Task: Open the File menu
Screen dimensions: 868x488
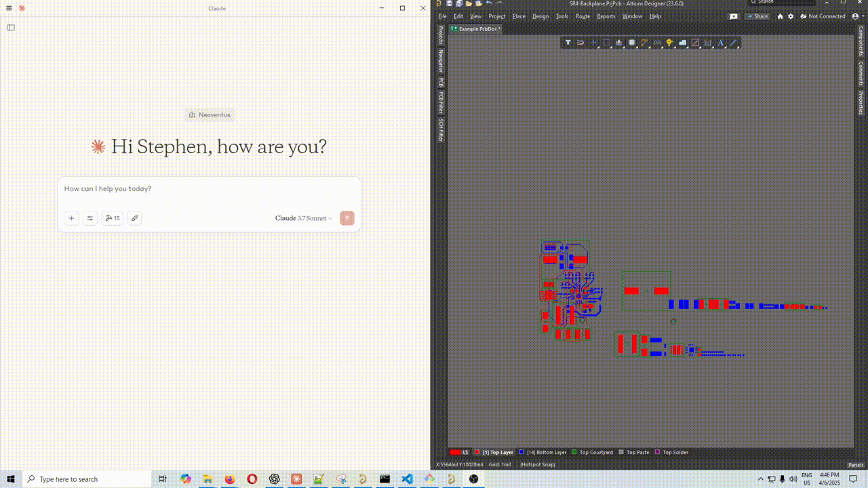Action: pos(442,16)
